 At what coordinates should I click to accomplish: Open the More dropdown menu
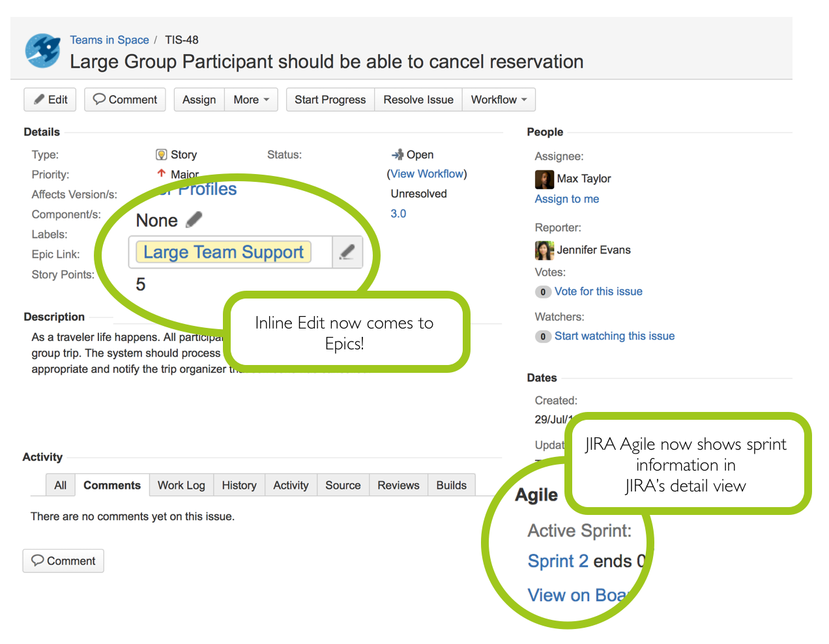(x=252, y=100)
